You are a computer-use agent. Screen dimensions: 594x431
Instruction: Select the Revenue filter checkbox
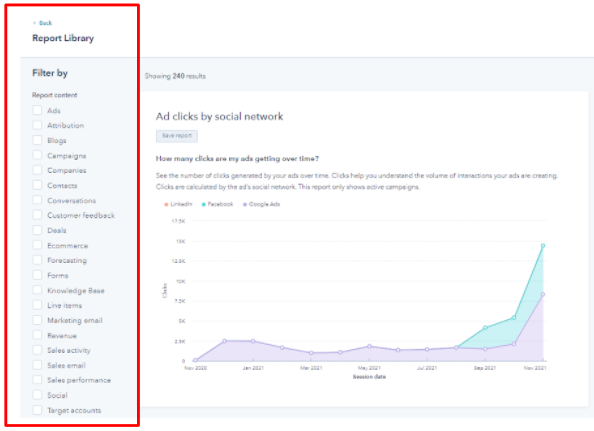[x=37, y=335]
